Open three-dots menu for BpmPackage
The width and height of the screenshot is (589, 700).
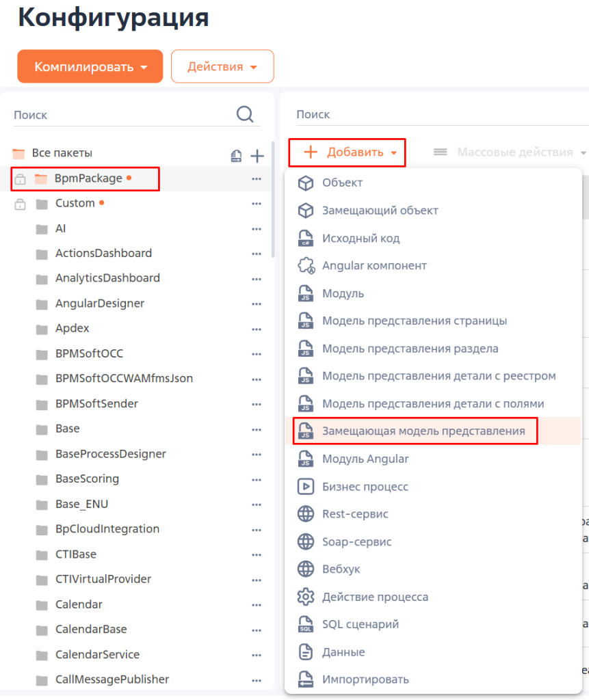257,178
